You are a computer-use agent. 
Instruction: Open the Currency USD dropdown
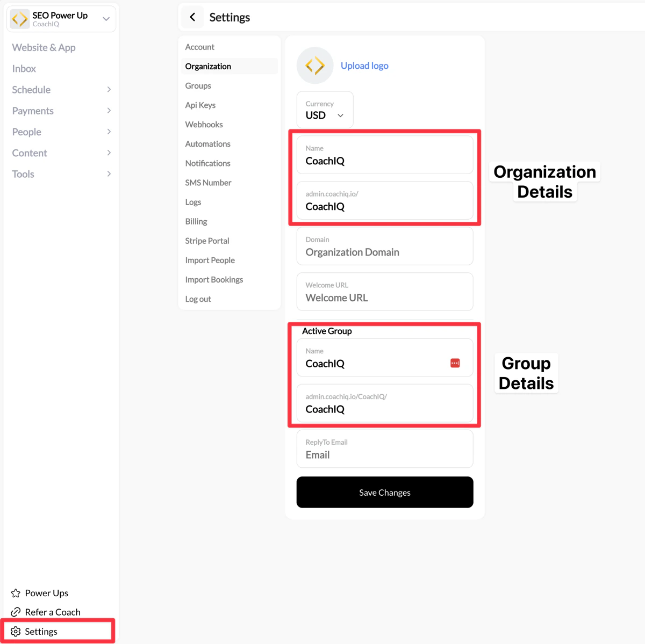point(325,110)
